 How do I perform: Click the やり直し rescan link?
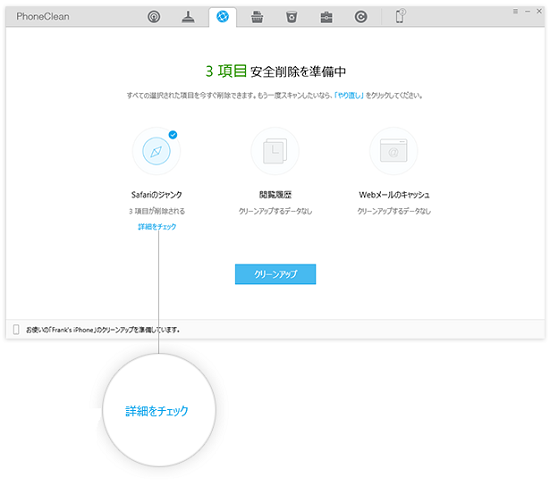349,95
